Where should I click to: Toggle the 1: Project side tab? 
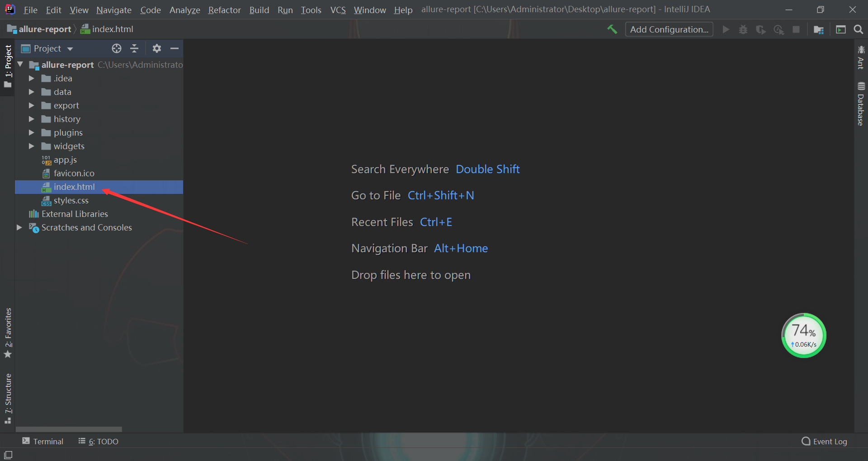click(8, 67)
